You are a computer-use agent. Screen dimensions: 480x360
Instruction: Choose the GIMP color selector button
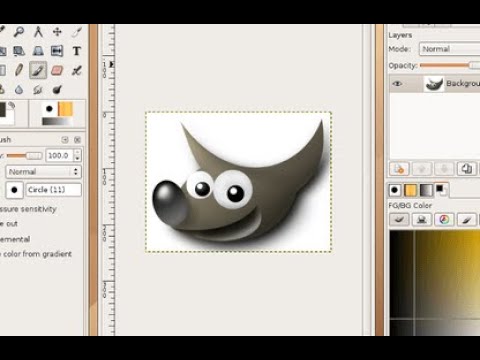point(399,219)
